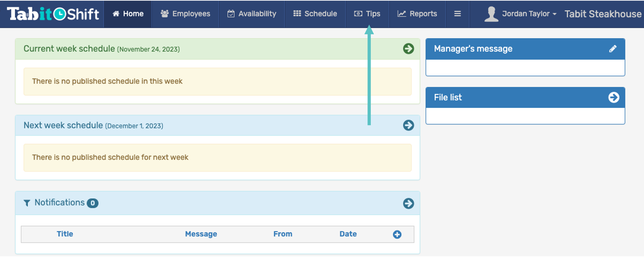Edit Manager's message with pencil icon
Image resolution: width=644 pixels, height=257 pixels.
[x=613, y=49]
